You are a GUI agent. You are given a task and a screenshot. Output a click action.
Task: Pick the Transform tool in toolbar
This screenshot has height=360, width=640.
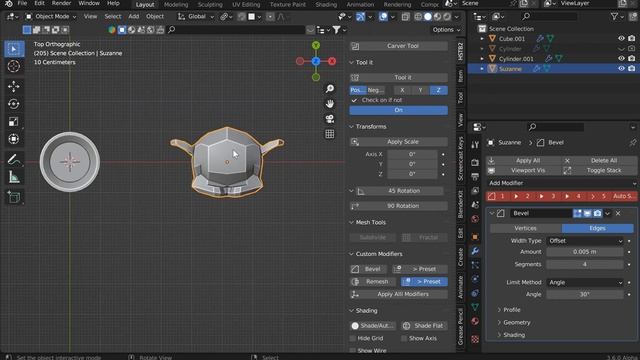(14, 139)
